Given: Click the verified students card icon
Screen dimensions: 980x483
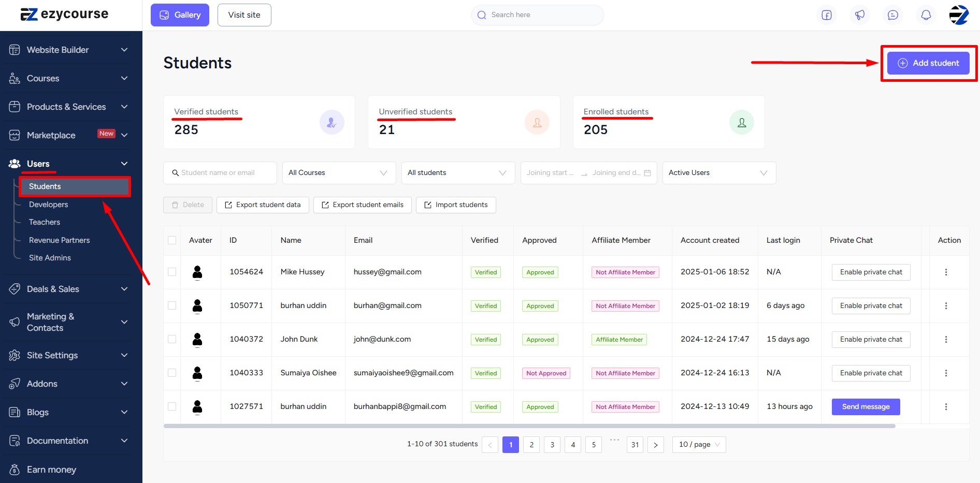Looking at the screenshot, I should click(332, 122).
